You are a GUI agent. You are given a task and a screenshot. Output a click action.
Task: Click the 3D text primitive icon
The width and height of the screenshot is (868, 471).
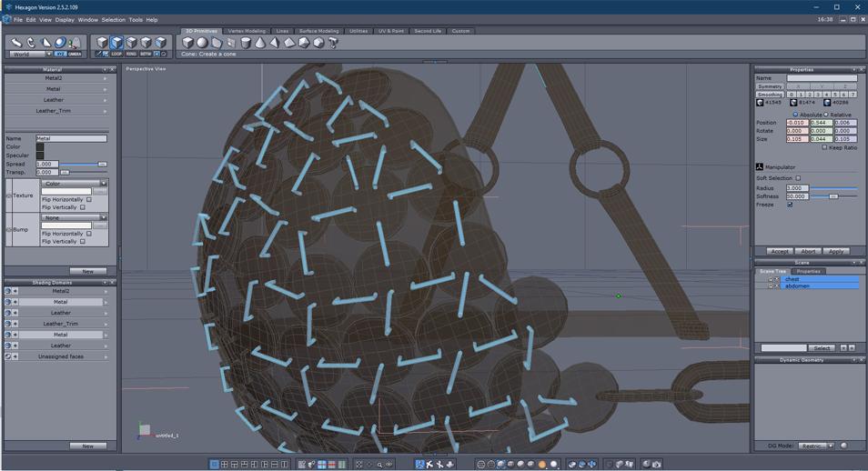pyautogui.click(x=333, y=43)
